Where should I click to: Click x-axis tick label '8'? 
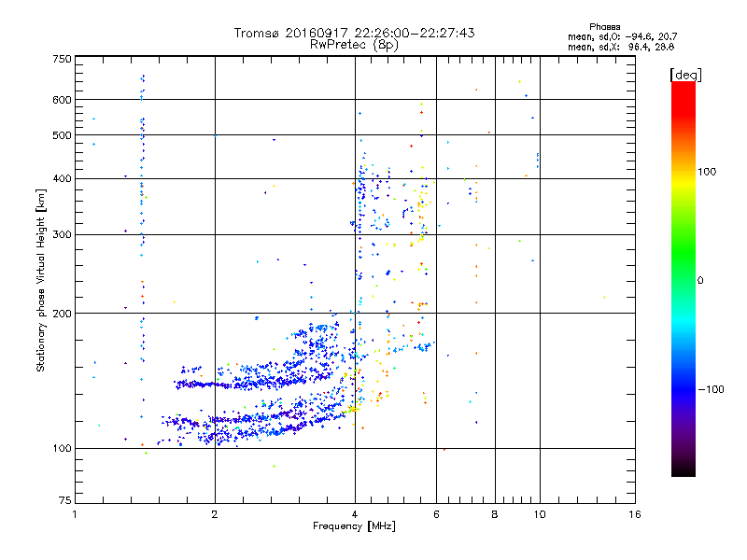click(x=495, y=514)
